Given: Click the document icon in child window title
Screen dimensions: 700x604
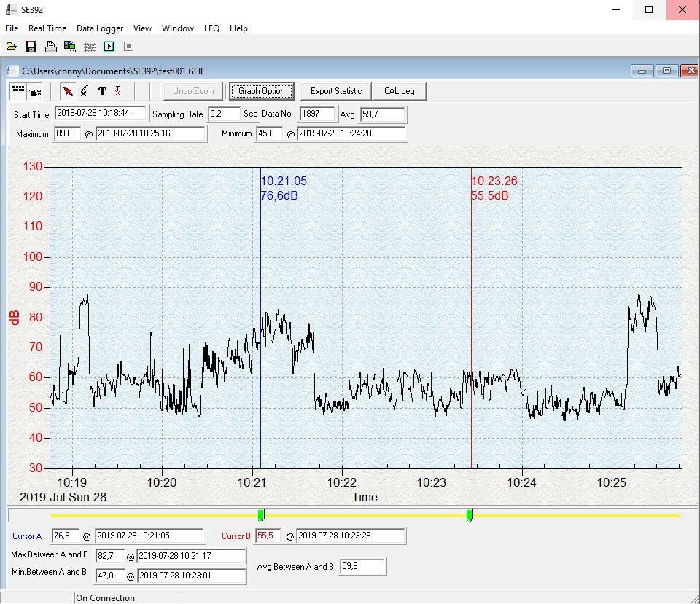Looking at the screenshot, I should coord(12,71).
